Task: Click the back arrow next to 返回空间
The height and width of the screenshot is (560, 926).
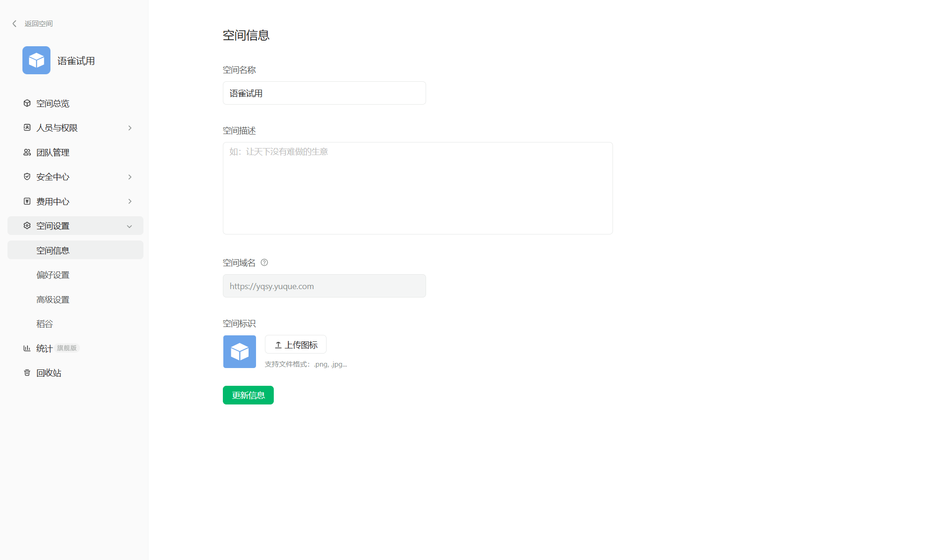Action: (x=14, y=24)
